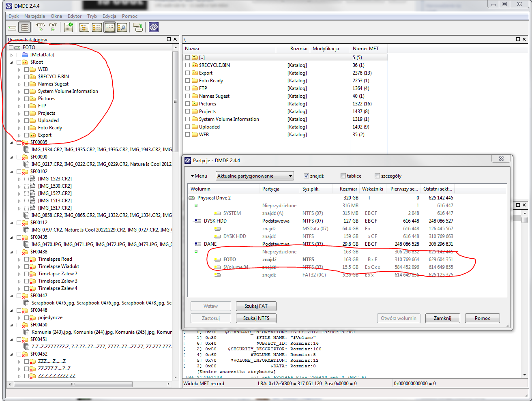Expand the Timelapse Wiadukt tree node
Viewport: 532px width, 401px height.
(19, 267)
